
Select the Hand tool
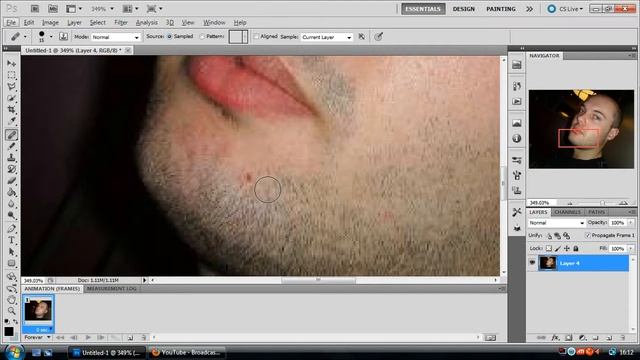(11, 300)
